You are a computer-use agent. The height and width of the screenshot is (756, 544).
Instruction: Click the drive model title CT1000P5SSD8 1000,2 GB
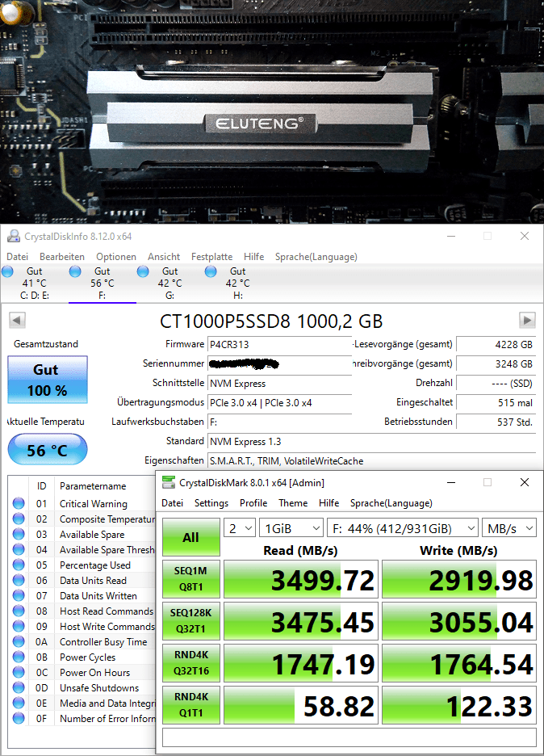pyautogui.click(x=271, y=321)
